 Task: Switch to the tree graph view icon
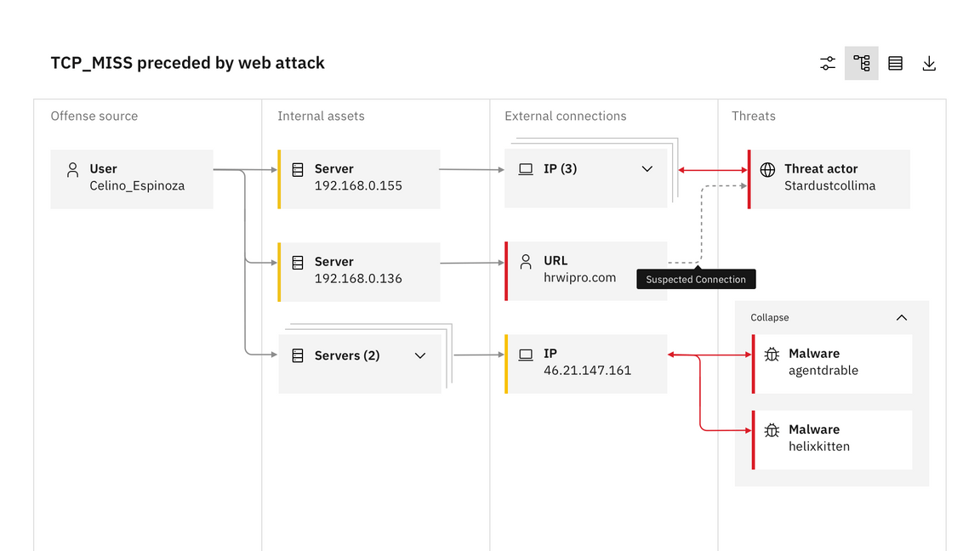click(861, 63)
